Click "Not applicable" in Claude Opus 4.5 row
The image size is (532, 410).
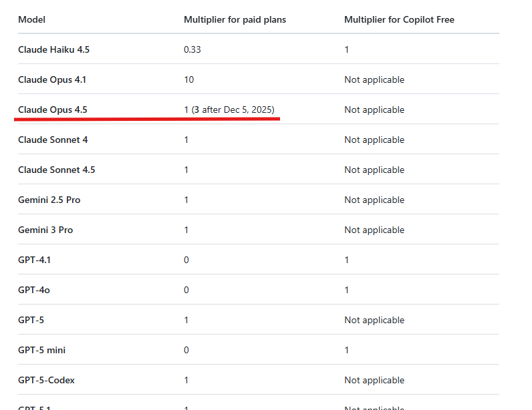(x=374, y=110)
